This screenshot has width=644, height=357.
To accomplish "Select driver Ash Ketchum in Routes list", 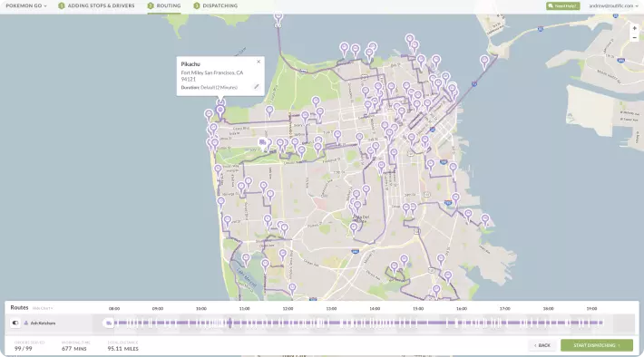I will coord(43,323).
